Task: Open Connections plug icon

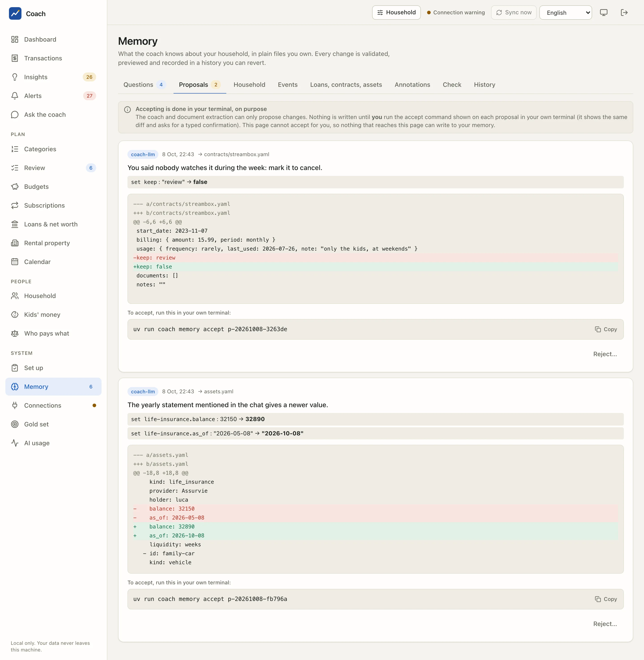Action: 15,405
